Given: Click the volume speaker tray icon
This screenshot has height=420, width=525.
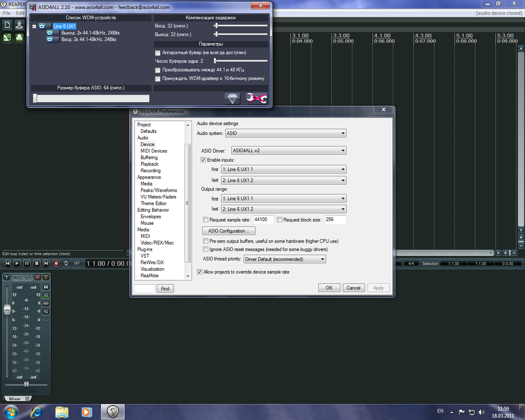Looking at the screenshot, I should 481,412.
